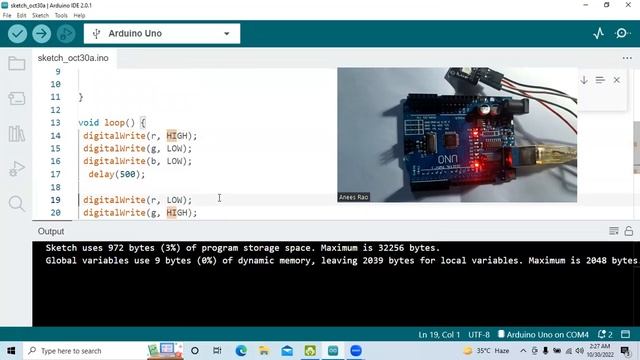
Task: Click the Arduino board video thumbnail
Action: pyautogui.click(x=457, y=135)
